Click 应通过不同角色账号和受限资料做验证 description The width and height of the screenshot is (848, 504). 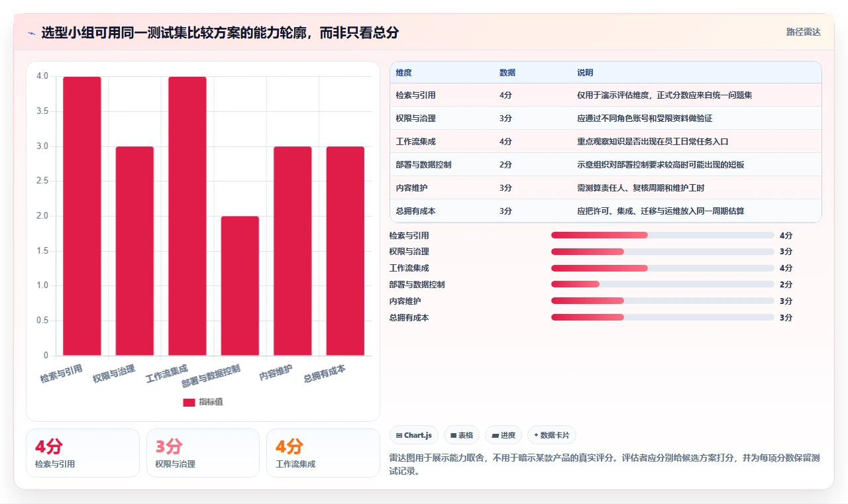pyautogui.click(x=645, y=119)
